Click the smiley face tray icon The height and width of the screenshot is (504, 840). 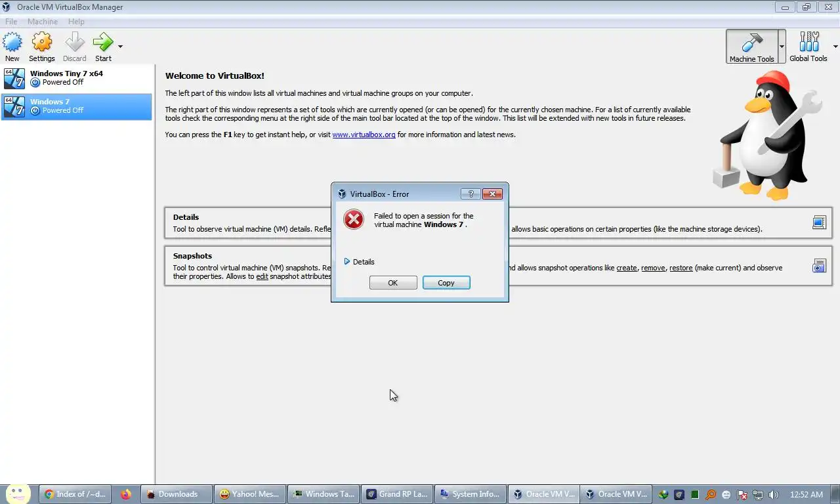(x=726, y=495)
